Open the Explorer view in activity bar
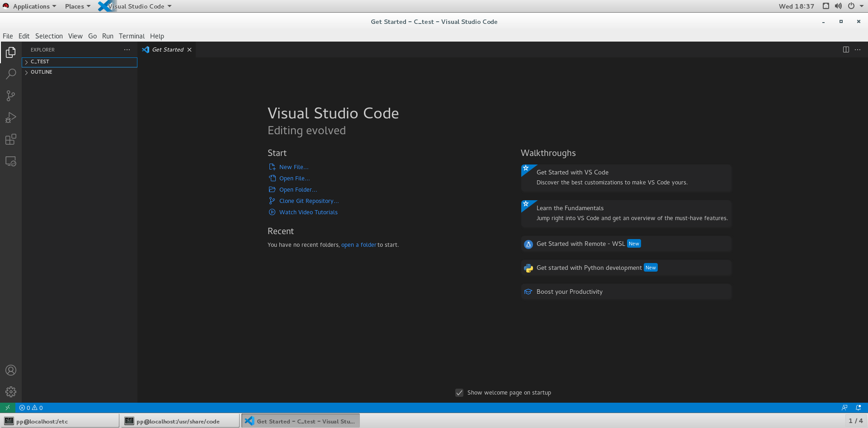868x428 pixels. tap(11, 52)
